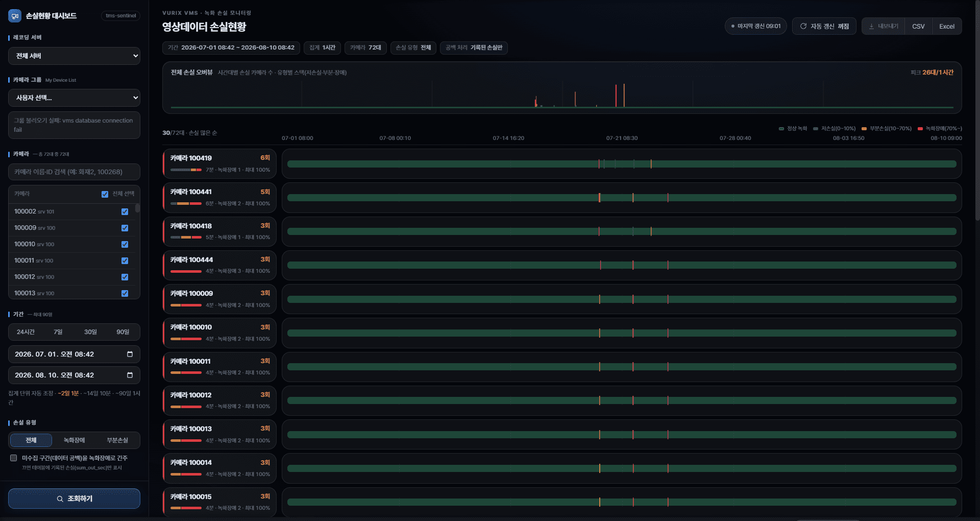Viewport: 980px width, 521px height.
Task: Click the camera list scrollbar thumb
Action: coord(137,208)
